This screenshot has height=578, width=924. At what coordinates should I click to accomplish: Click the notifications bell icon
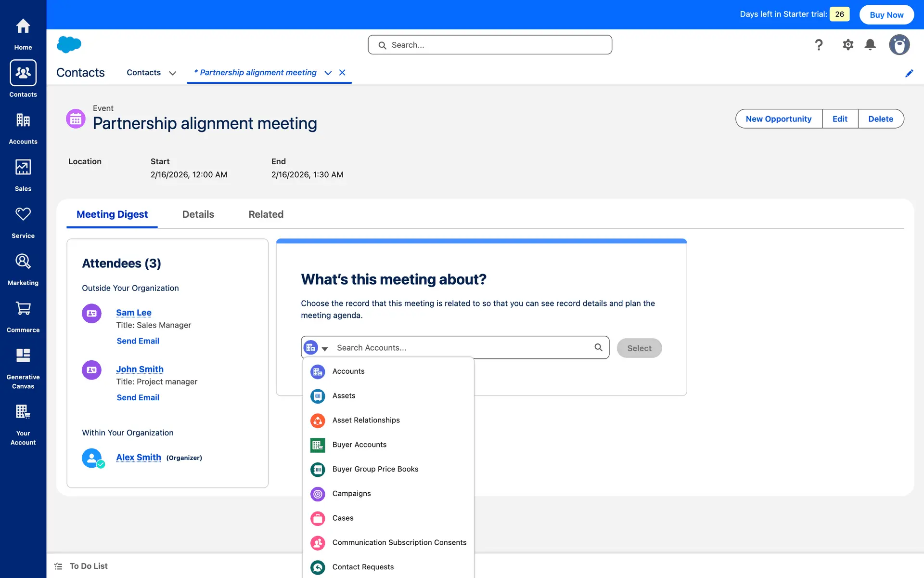pos(870,45)
